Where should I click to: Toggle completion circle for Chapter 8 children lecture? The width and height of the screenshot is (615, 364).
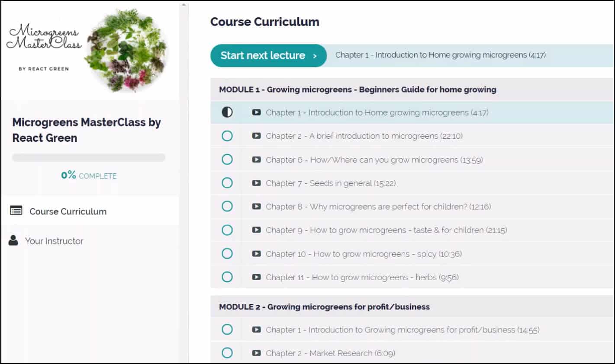pos(227,206)
